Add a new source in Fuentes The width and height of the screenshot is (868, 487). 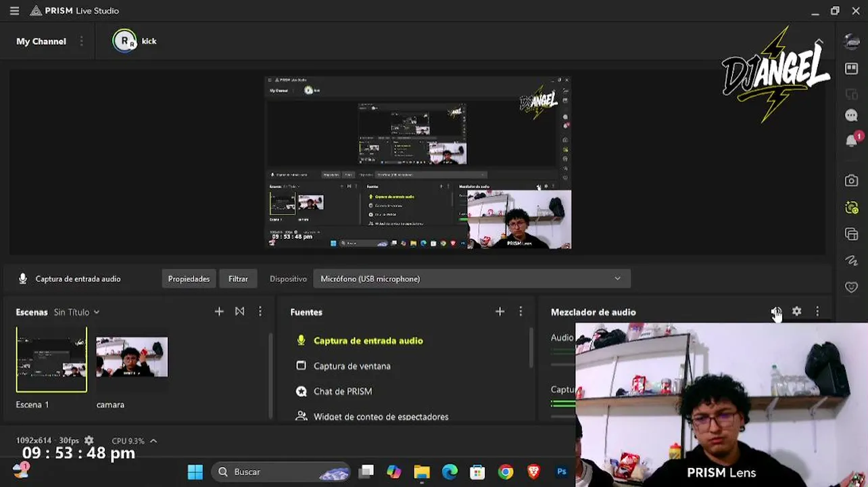coord(500,311)
